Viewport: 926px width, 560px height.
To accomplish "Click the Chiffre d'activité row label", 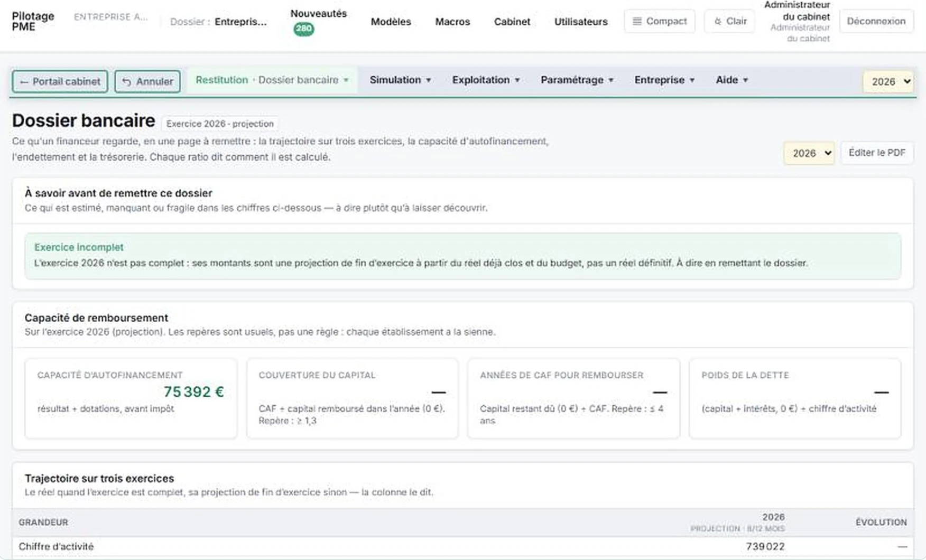I will coord(56,546).
